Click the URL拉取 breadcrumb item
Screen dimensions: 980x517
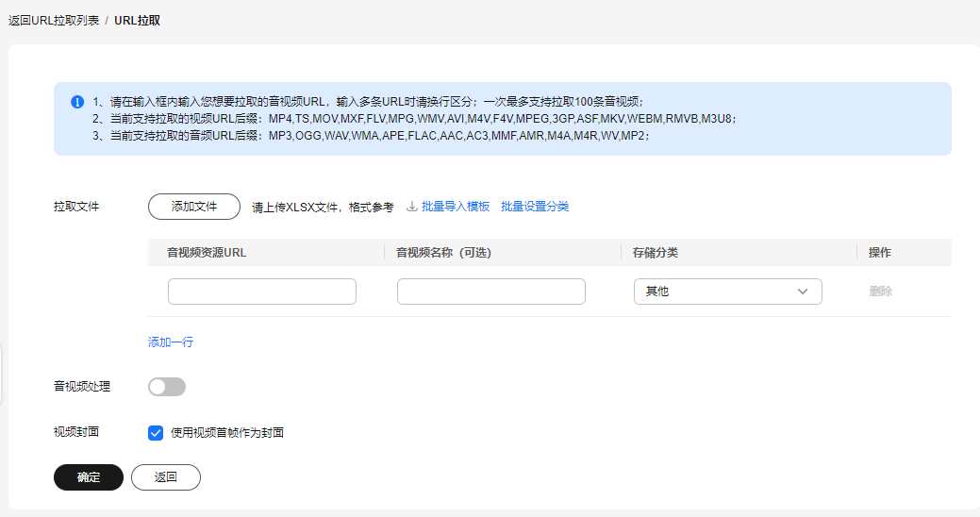[x=137, y=21]
